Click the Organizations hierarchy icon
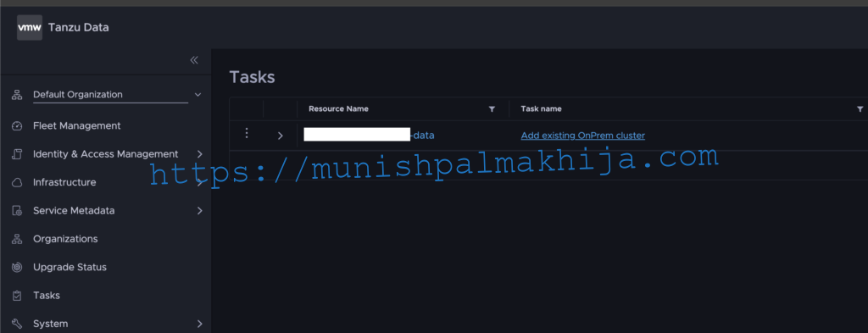868x333 pixels. [17, 239]
